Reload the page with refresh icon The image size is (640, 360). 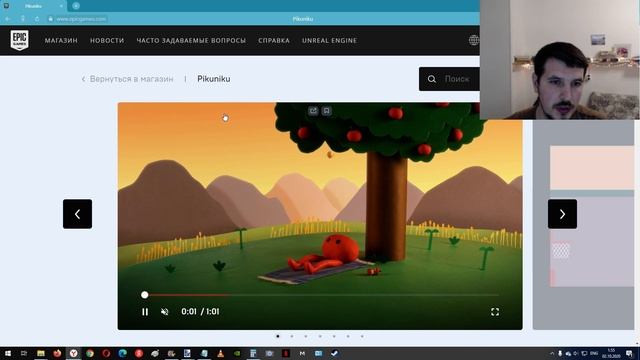point(37,19)
